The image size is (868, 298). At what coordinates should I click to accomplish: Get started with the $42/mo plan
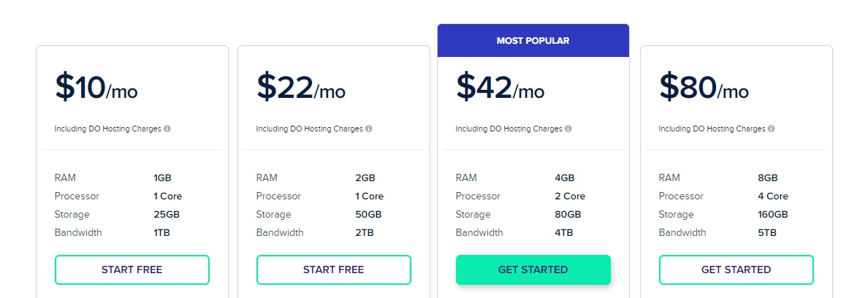tap(533, 270)
